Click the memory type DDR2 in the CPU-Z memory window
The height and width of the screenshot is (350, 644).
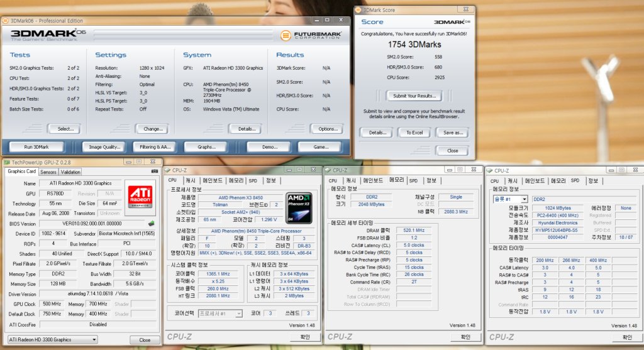tap(372, 197)
